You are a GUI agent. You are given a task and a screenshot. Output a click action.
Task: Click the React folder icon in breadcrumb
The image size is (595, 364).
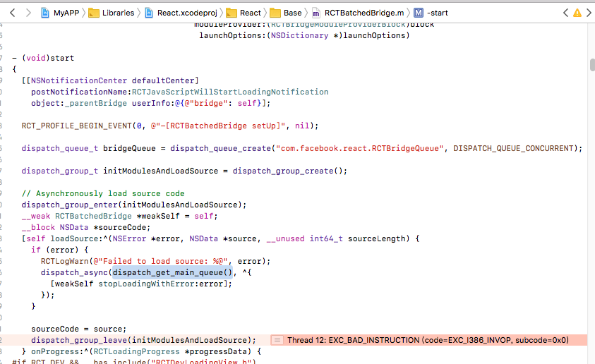[232, 13]
